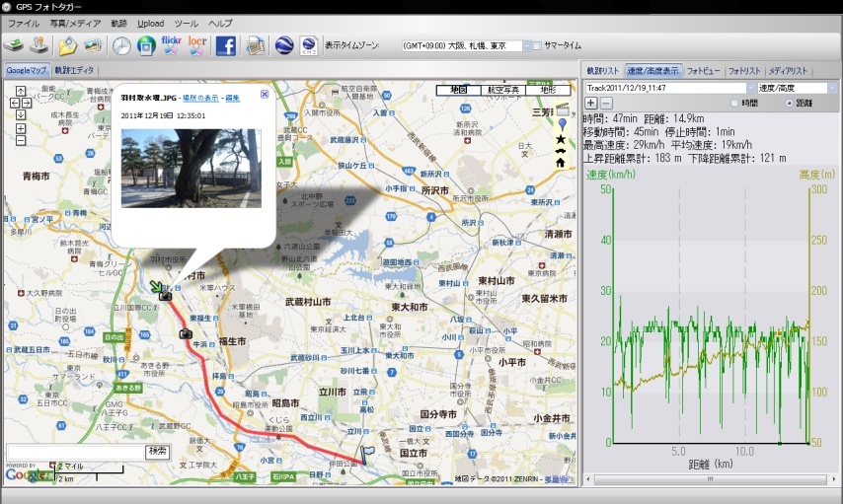Expand the Track2011/12/19_11:47 dropdown
Screen dimensions: 843x504
pyautogui.click(x=749, y=88)
